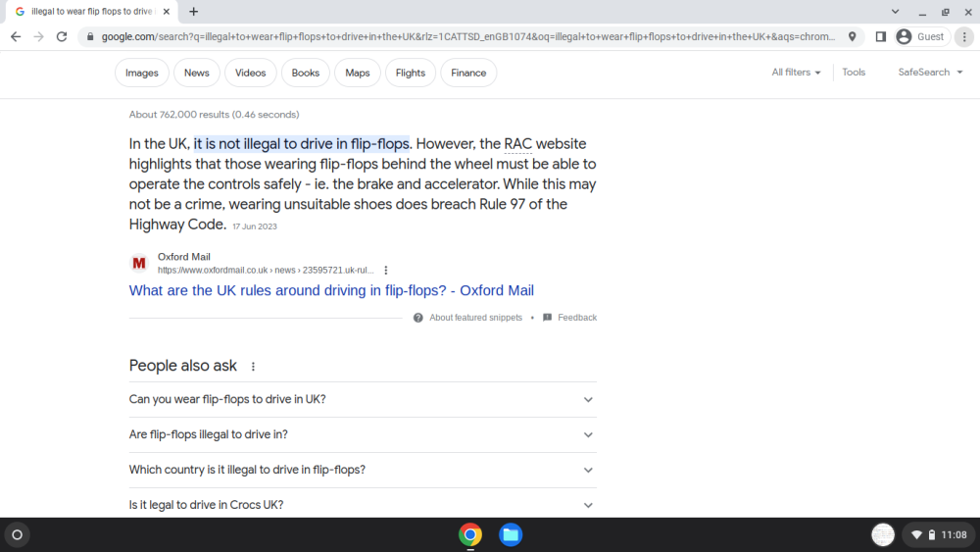Click the highlighted "it is not illegal" snippet text

[x=302, y=144]
